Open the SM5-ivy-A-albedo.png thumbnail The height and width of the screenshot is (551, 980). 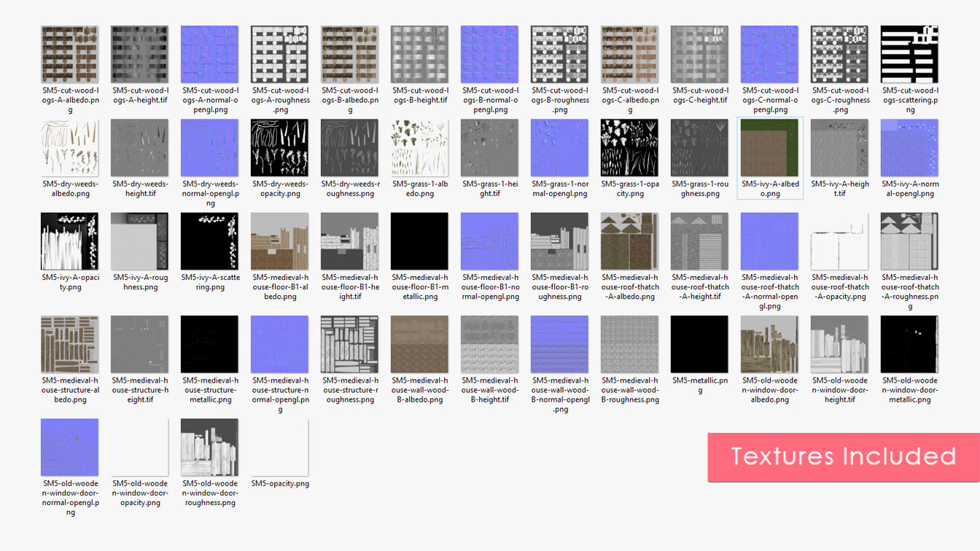pyautogui.click(x=769, y=148)
